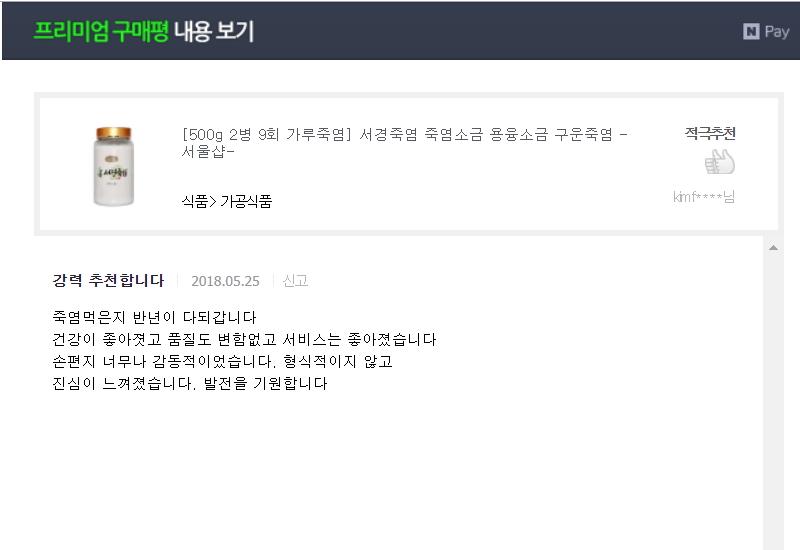Image resolution: width=800 pixels, height=550 pixels.
Task: Click the 내용 보기 header text
Action: click(x=214, y=31)
